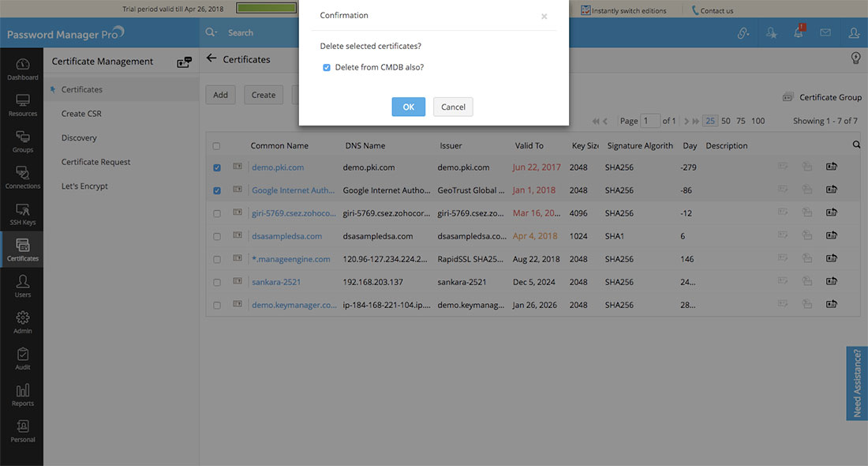Show 100 rows per page
This screenshot has height=466, width=868.
pos(758,121)
